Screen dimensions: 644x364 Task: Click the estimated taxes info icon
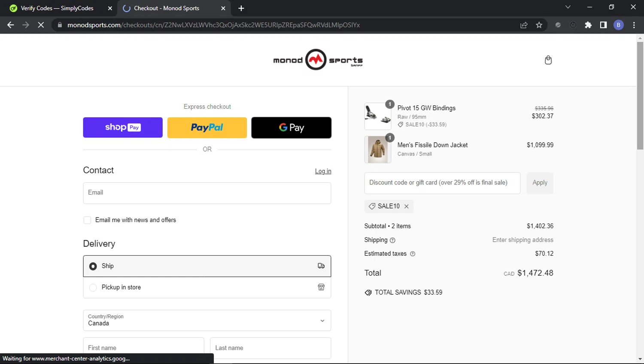(413, 254)
